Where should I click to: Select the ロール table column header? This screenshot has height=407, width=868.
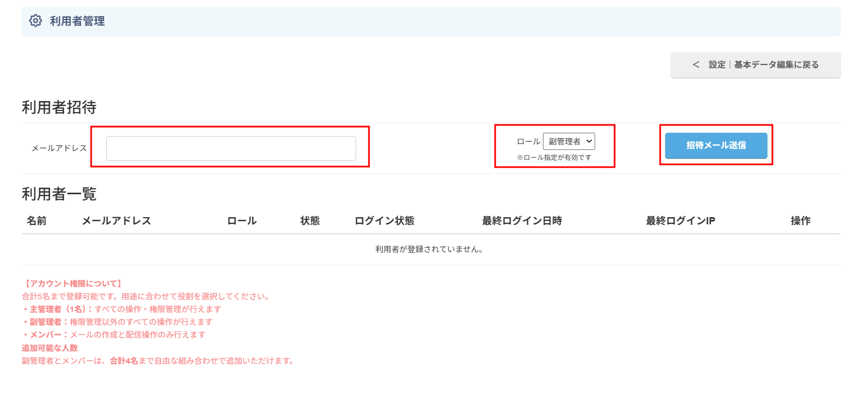tap(242, 221)
